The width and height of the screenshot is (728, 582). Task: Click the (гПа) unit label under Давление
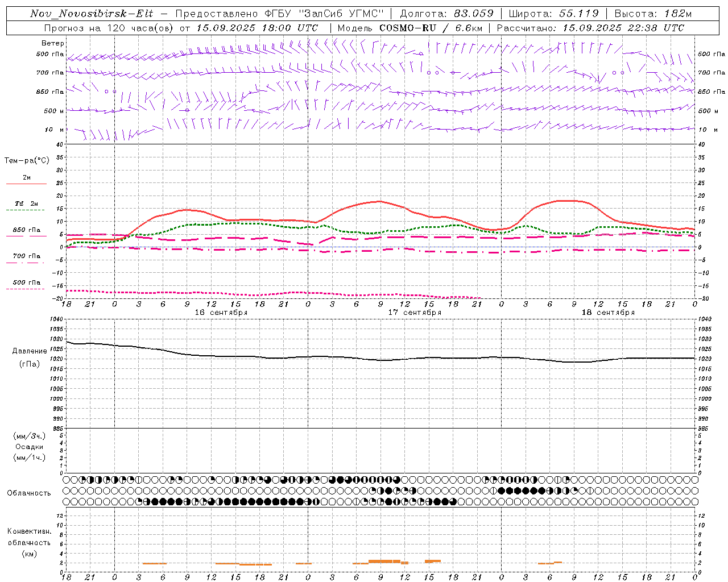point(30,364)
